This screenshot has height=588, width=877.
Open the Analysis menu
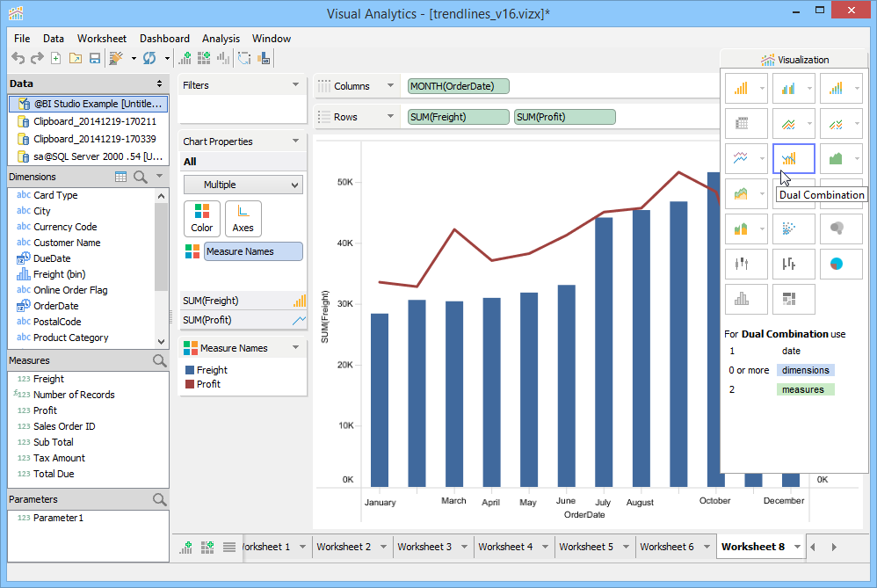pyautogui.click(x=221, y=39)
